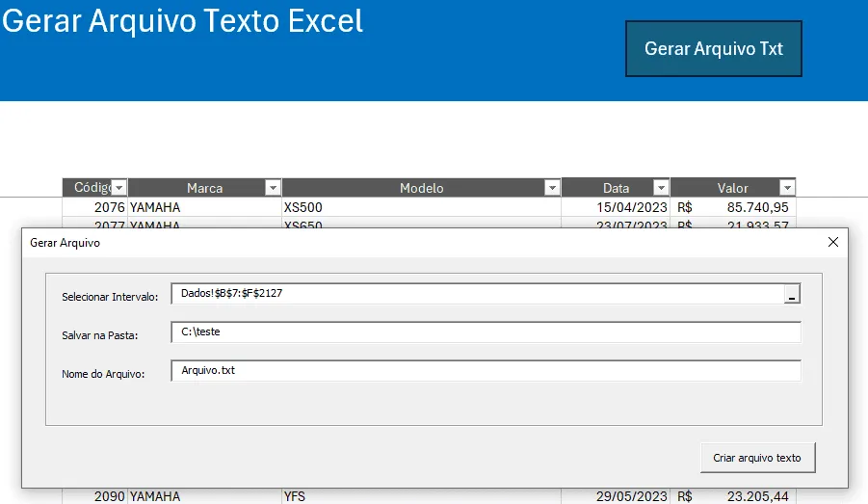This screenshot has height=504, width=868.
Task: Select the YFS model cell
Action: [x=422, y=496]
